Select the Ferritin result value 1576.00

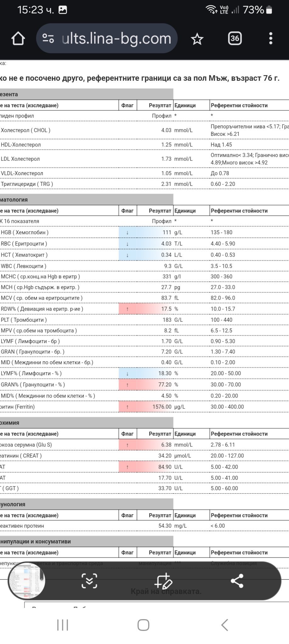point(162,407)
